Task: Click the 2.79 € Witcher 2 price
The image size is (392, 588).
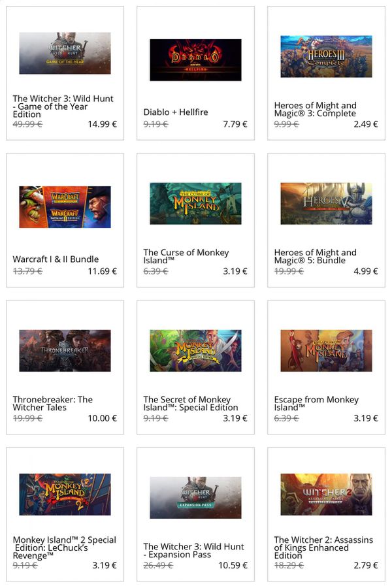Action: click(366, 565)
